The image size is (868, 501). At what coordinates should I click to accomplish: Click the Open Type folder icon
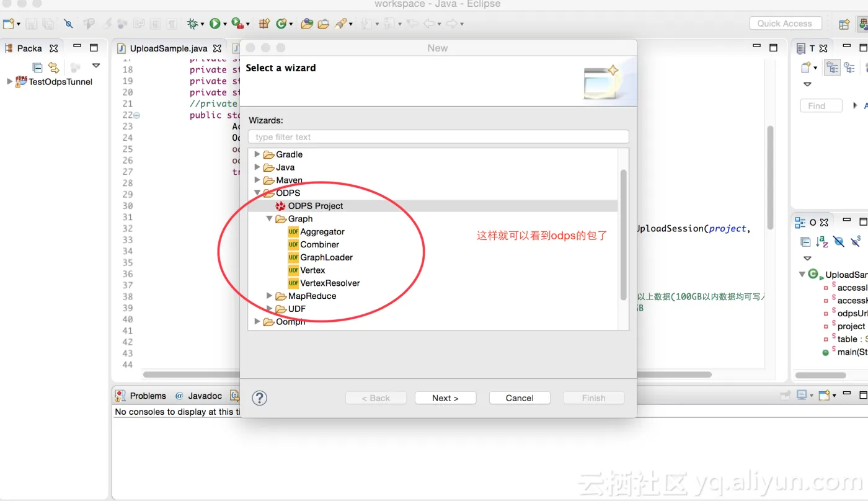(307, 24)
